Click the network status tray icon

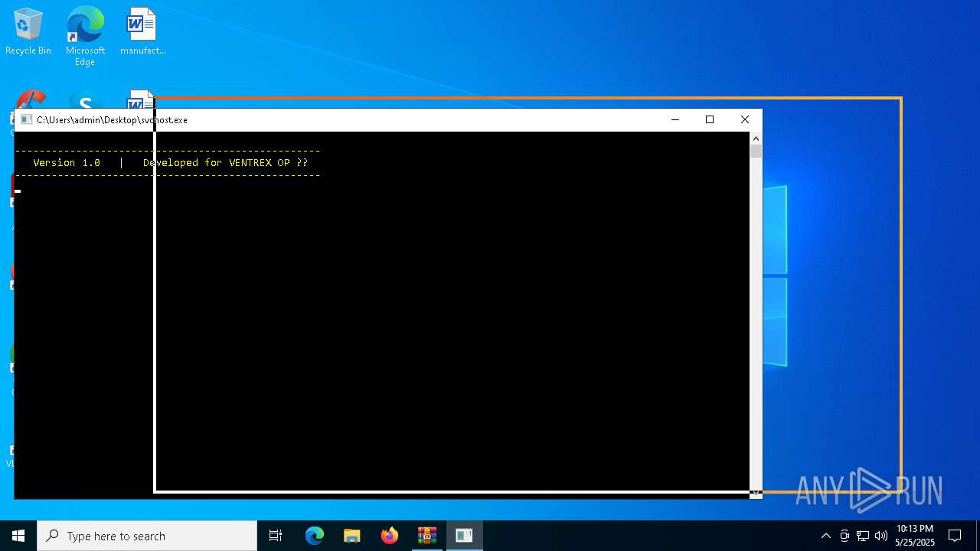[863, 536]
